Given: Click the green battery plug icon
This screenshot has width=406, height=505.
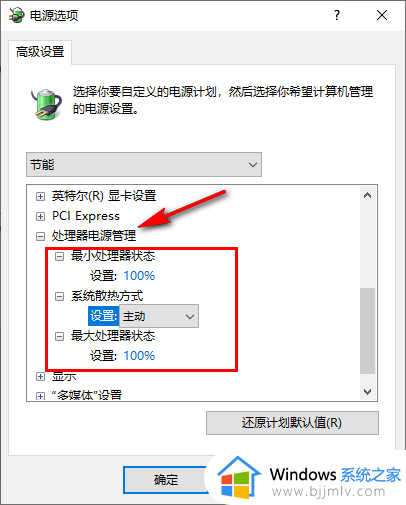Looking at the screenshot, I should pos(47,104).
